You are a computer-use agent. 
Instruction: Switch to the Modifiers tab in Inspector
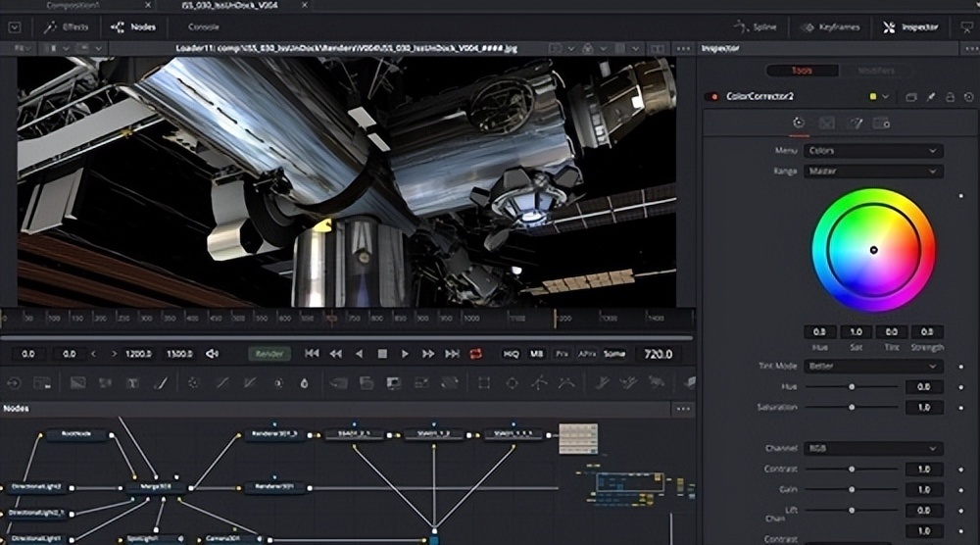click(x=876, y=71)
